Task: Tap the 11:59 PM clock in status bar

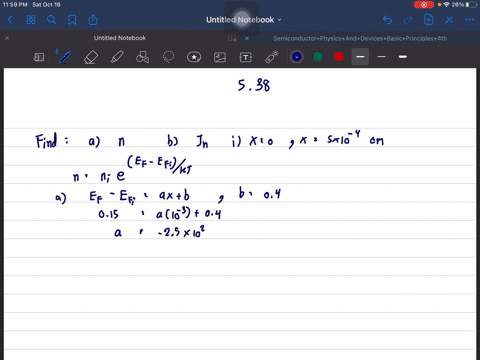Action: tap(15, 5)
